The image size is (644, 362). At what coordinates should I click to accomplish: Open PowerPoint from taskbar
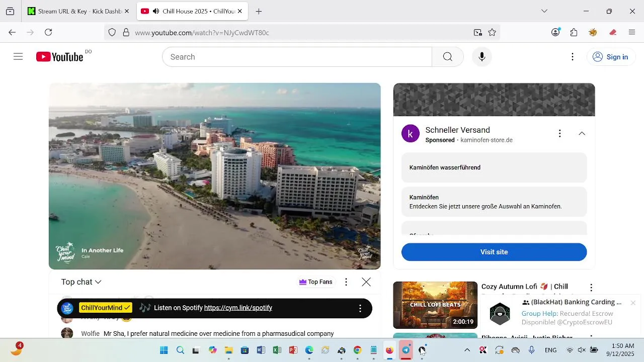(293, 350)
